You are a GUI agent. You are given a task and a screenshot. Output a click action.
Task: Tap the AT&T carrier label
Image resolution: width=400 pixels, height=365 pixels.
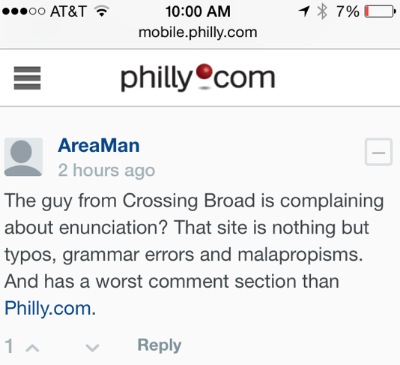coord(68,12)
